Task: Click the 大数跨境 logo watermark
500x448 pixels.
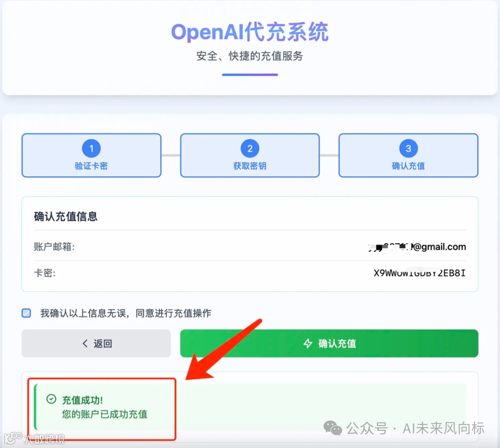Action: point(34,438)
